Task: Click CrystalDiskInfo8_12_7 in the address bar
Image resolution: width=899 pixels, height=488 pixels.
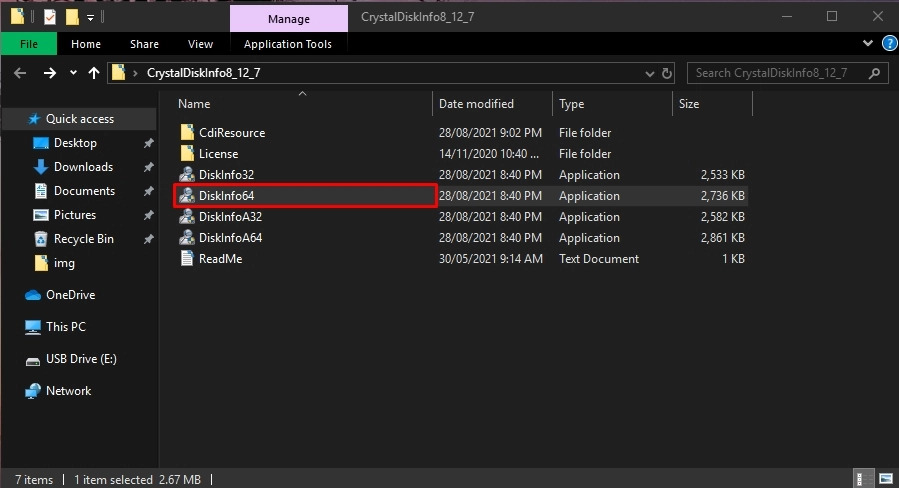Action: click(204, 73)
